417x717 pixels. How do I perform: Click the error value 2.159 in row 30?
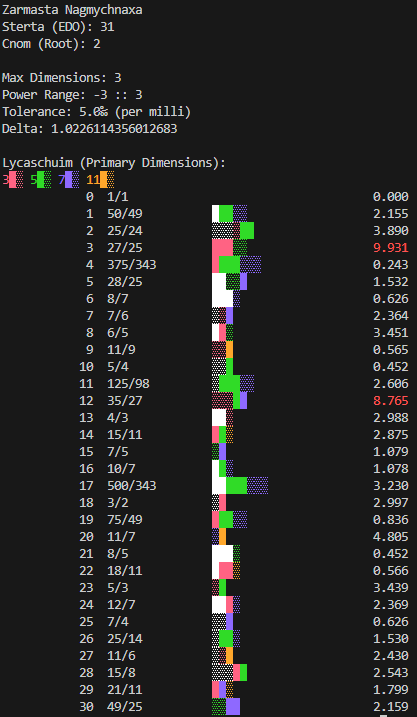pos(390,706)
